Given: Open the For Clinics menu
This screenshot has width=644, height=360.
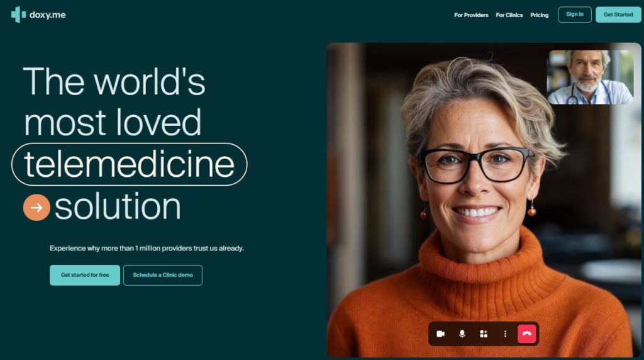Looking at the screenshot, I should 509,15.
